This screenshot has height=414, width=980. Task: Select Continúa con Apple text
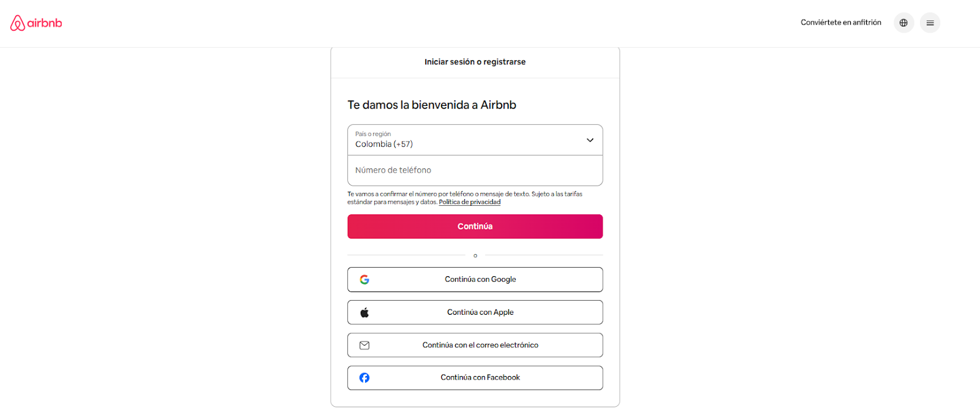[x=480, y=312]
